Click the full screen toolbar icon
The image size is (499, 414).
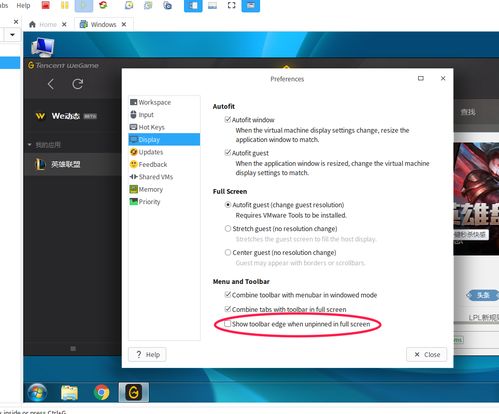pos(231,5)
